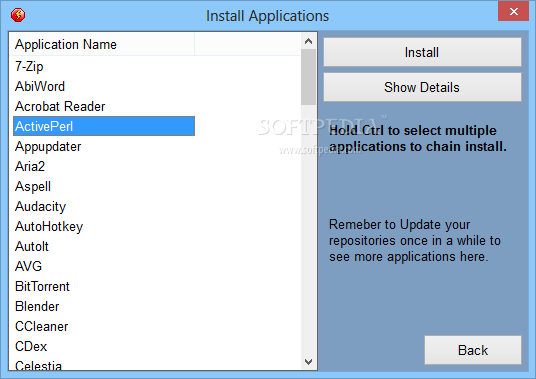This screenshot has width=536, height=379.
Task: Click the list scrollbar up arrow
Action: click(308, 41)
